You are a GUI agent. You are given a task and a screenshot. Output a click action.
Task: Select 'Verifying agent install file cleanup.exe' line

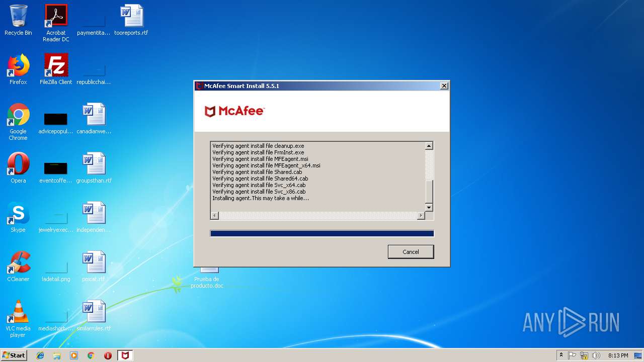coord(258,146)
